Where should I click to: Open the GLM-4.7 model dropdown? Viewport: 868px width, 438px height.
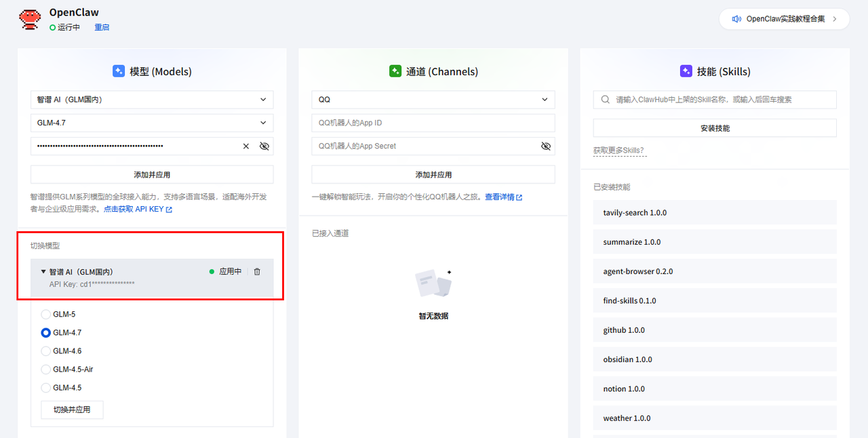[152, 123]
